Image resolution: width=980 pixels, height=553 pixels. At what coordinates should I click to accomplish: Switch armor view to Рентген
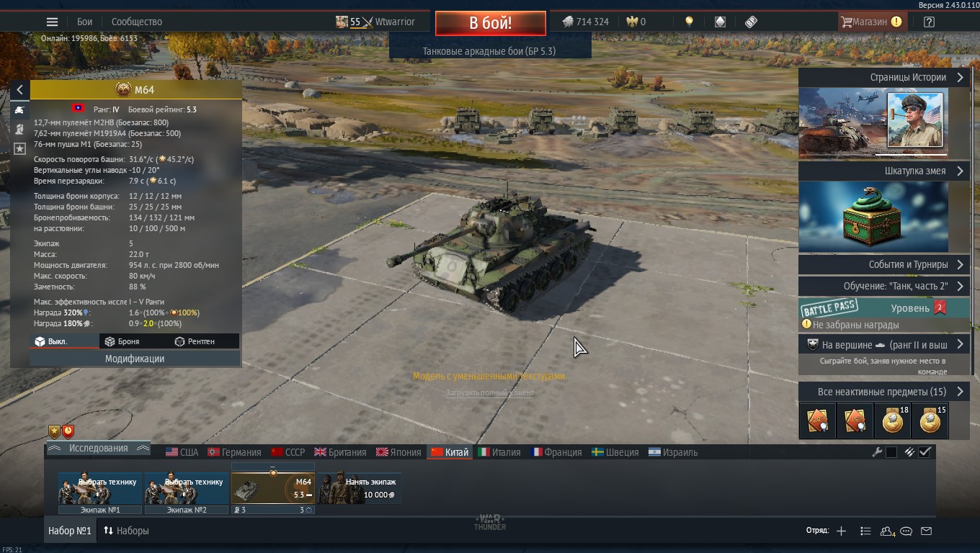coord(195,341)
